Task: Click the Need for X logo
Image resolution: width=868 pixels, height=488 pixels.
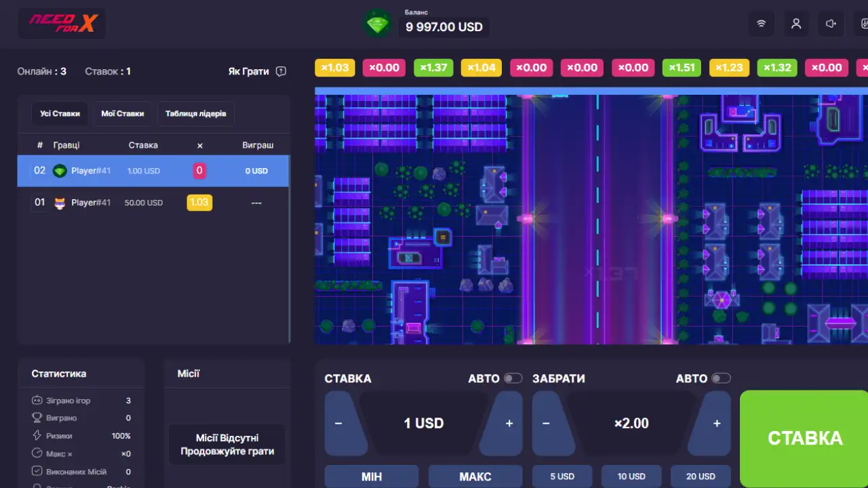Action: (62, 24)
